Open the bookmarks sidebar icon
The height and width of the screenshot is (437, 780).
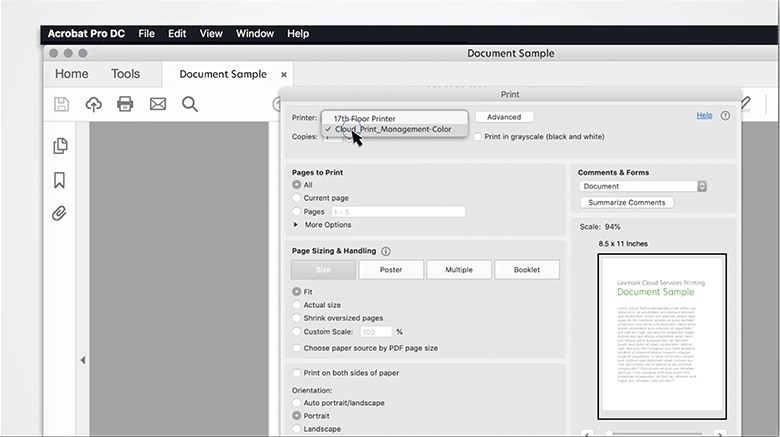coord(60,180)
